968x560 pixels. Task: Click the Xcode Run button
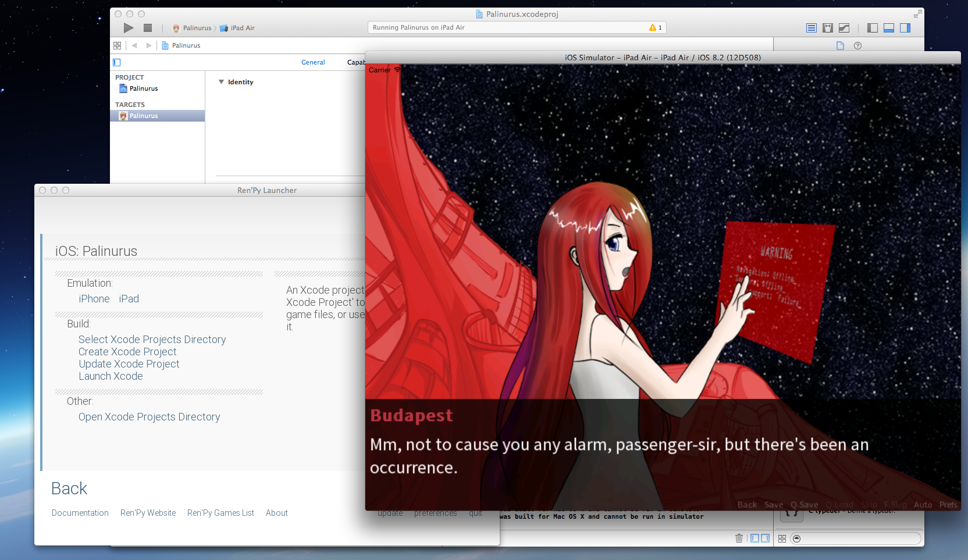point(129,28)
